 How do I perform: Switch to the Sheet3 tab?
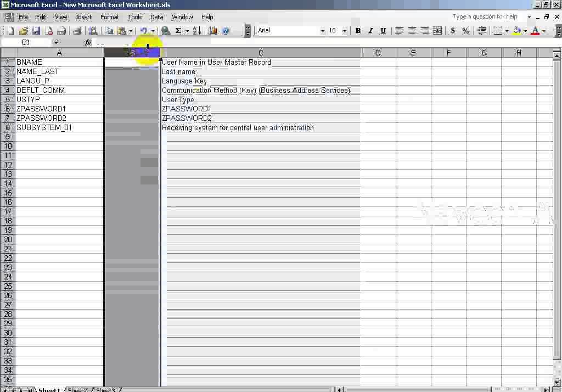(x=106, y=389)
